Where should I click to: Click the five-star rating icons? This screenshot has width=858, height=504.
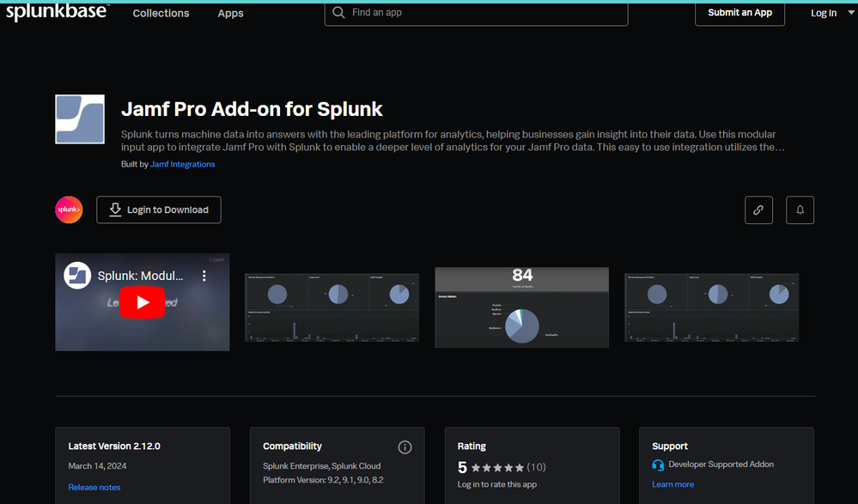[x=497, y=467]
